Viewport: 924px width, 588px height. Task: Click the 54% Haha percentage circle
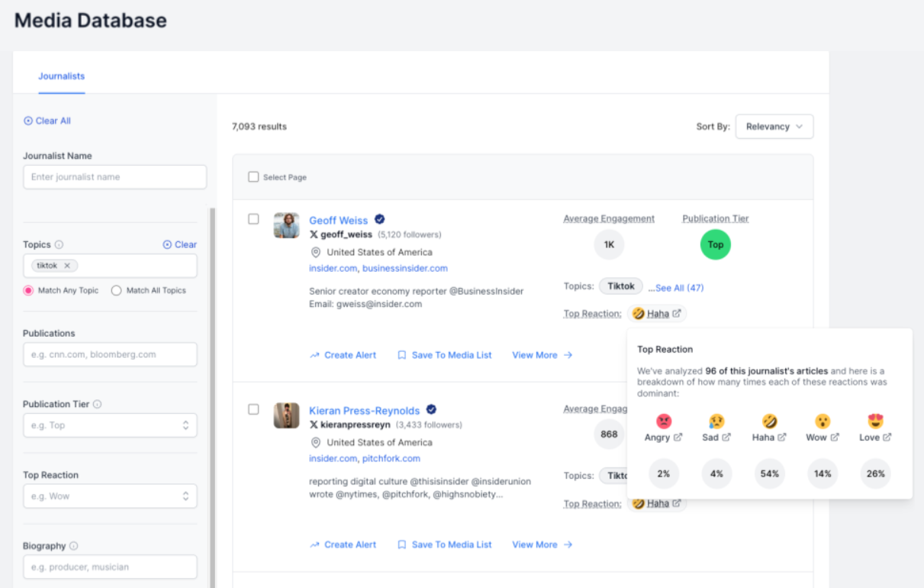coord(770,473)
